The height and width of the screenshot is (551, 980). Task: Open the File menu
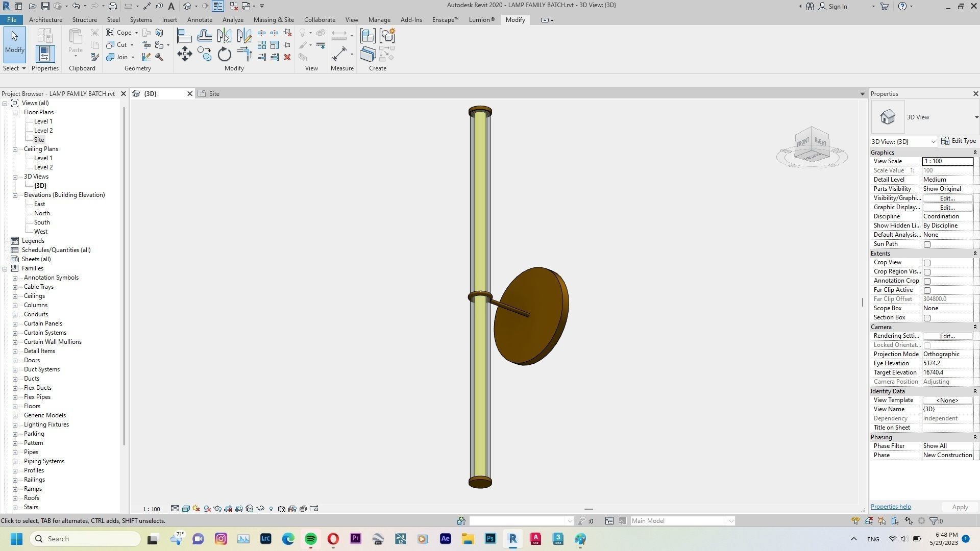click(11, 20)
